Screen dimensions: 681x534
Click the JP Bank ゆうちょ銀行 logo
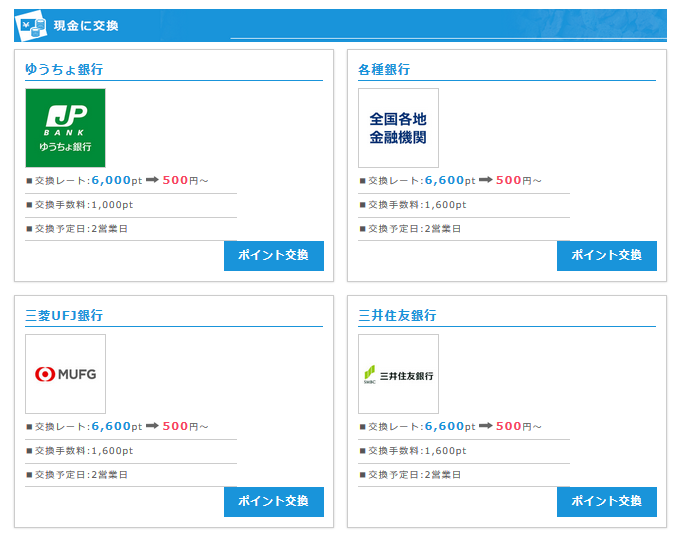pos(65,128)
